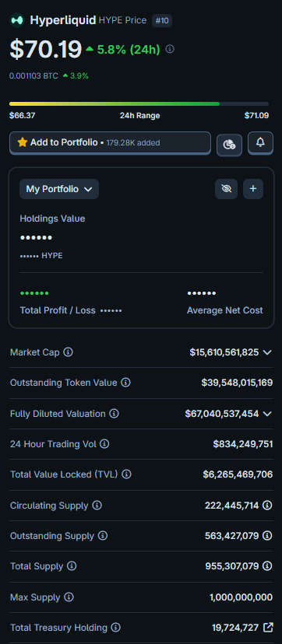Show Outstanding Token Value info icon
Screen dimensions: 282x644
point(125,383)
